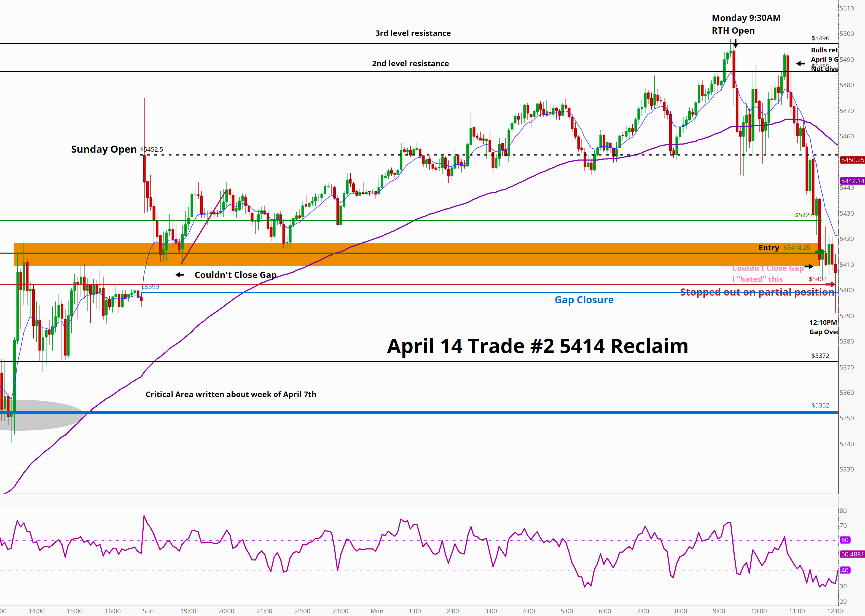Screen dimensions: 865x616
Task: Click the purple 5442.14 price tag
Action: [x=852, y=181]
